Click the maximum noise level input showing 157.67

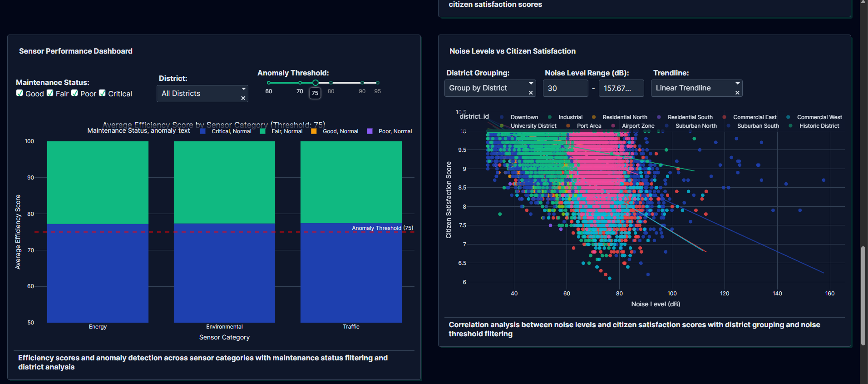coord(621,88)
